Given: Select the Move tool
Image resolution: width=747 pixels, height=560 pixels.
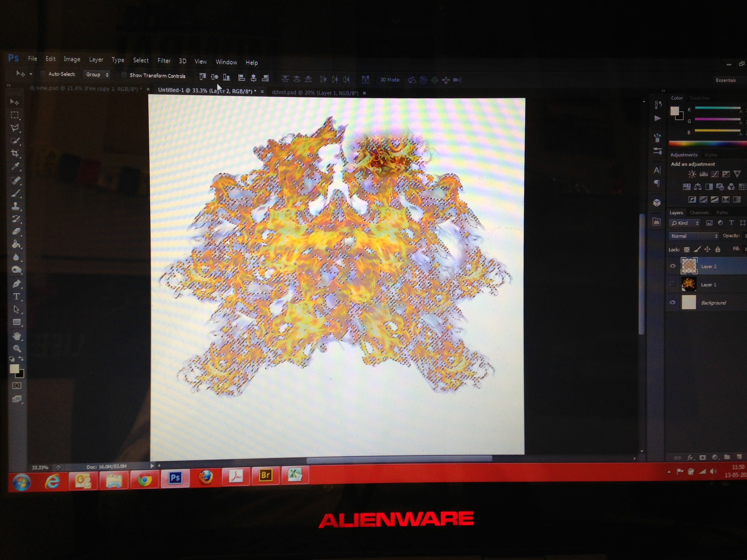Looking at the screenshot, I should (x=15, y=102).
